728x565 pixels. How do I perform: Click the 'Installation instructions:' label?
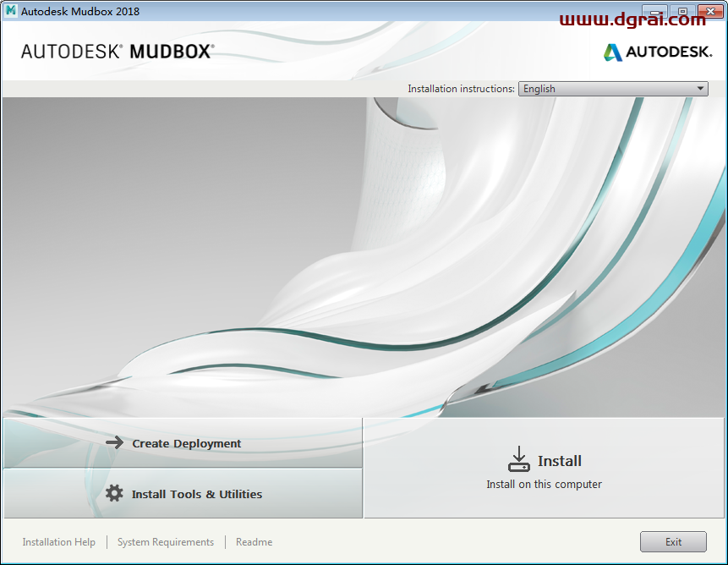(461, 89)
